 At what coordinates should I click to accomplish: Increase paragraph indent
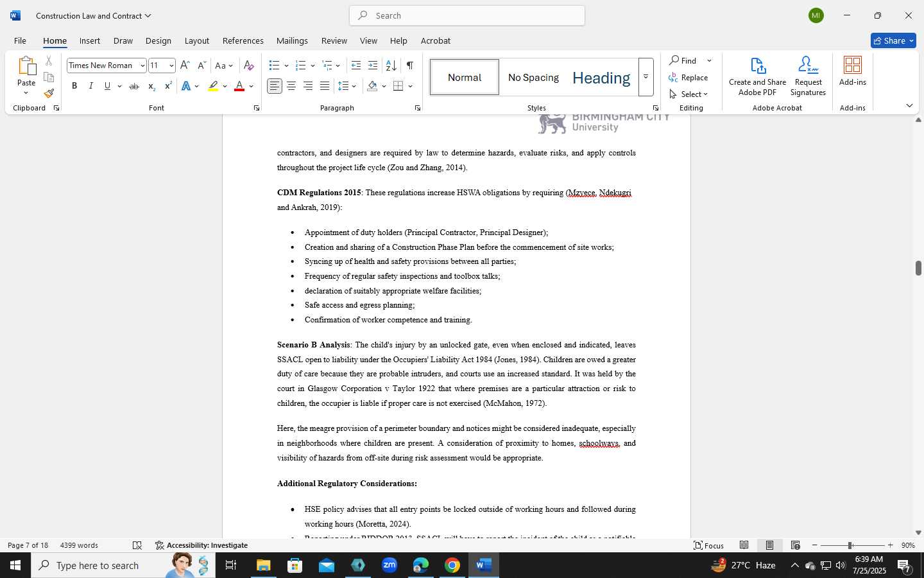click(373, 66)
